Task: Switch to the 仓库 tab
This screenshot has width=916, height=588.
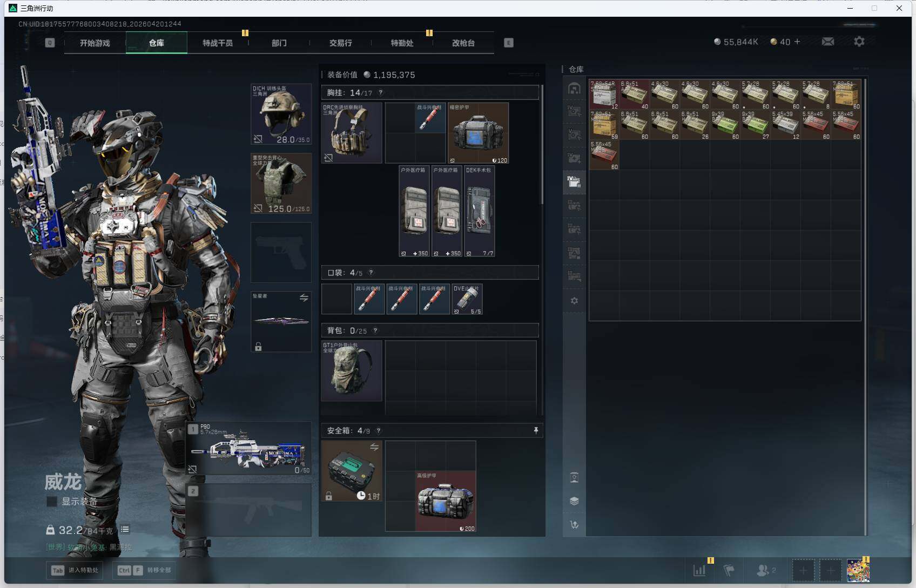Action: click(x=157, y=43)
